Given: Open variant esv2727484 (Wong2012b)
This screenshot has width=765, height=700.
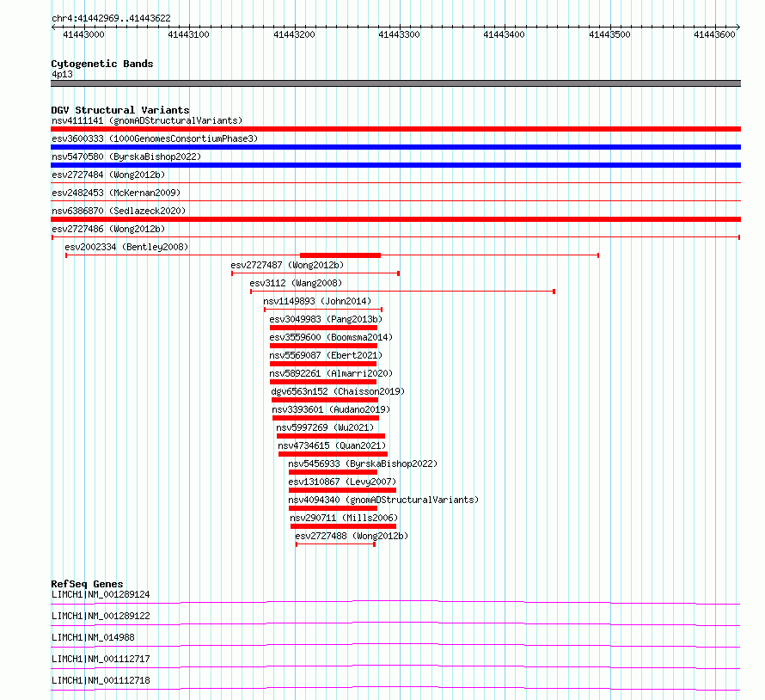Looking at the screenshot, I should pyautogui.click(x=108, y=175).
